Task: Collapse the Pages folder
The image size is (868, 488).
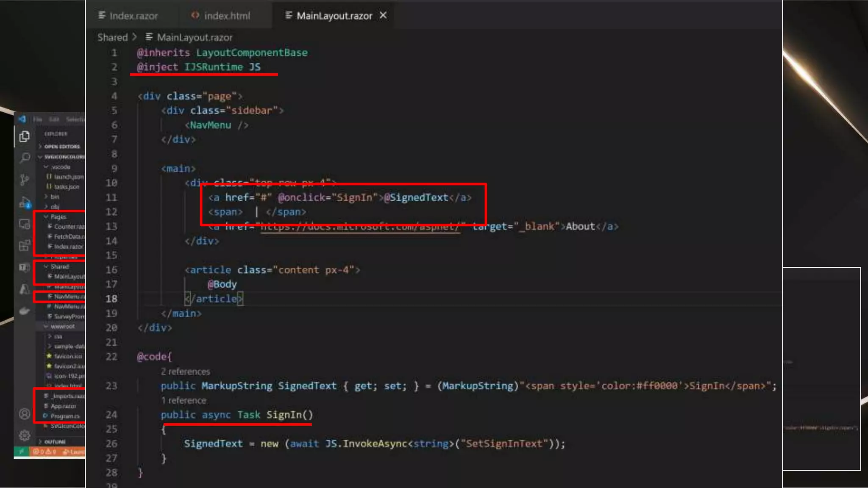Action: pos(58,217)
